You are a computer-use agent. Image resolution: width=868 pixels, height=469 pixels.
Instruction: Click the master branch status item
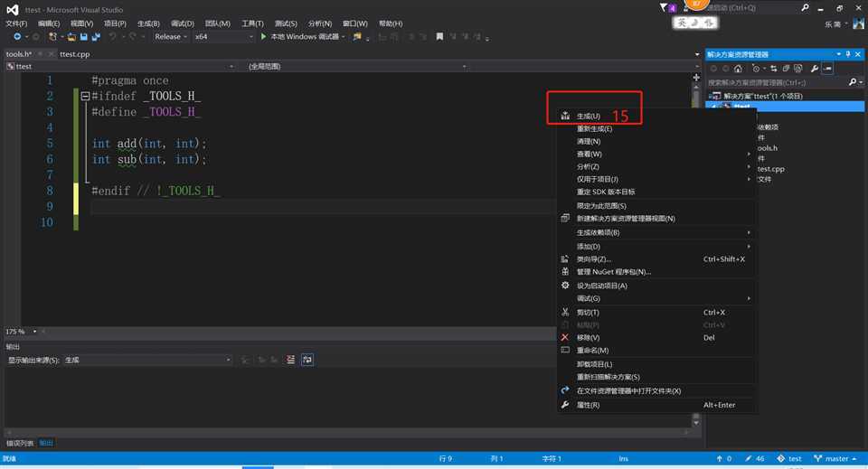point(835,458)
